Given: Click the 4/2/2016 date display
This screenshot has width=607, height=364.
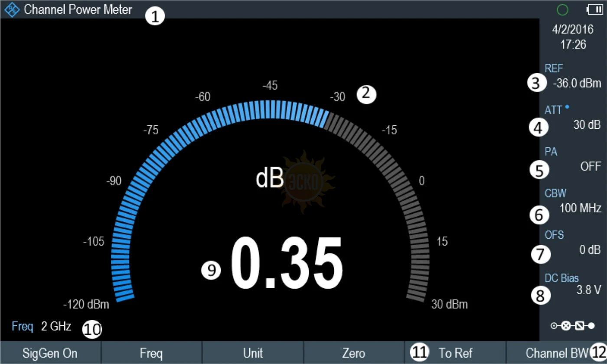Looking at the screenshot, I should click(x=573, y=30).
